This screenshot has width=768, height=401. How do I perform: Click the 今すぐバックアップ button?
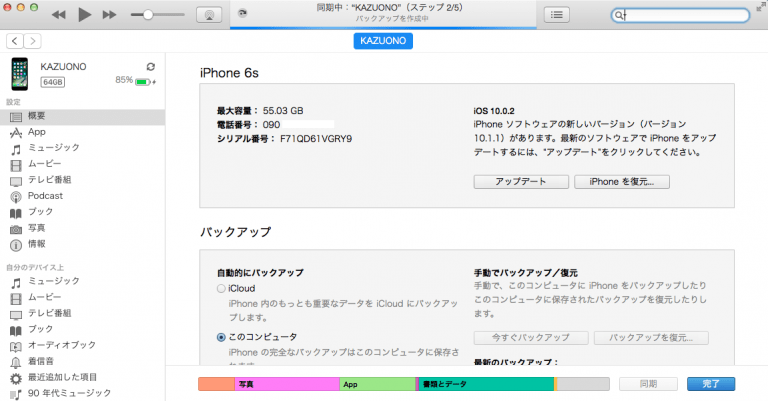point(531,338)
